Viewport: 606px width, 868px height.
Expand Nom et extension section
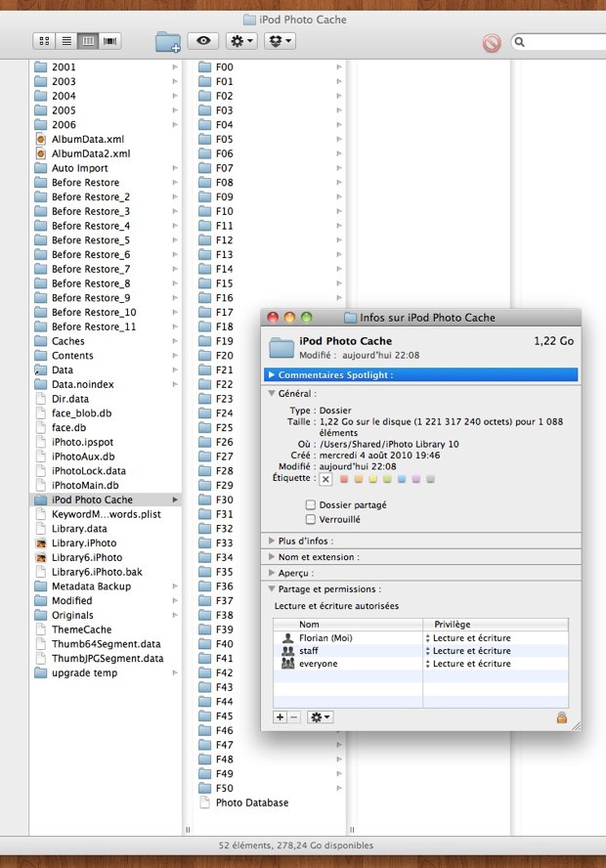tap(272, 557)
